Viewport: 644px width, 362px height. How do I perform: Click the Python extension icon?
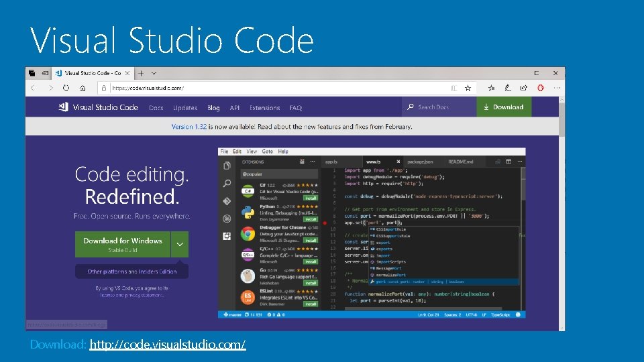(x=248, y=213)
